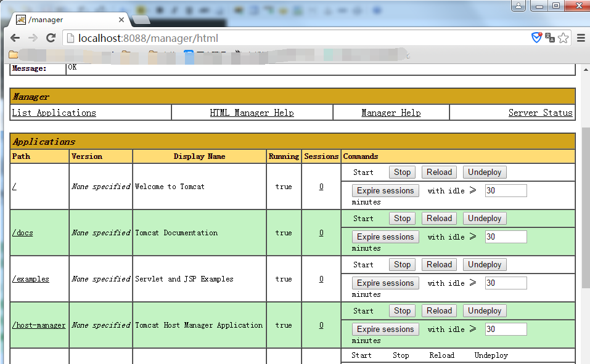Open HTML Manager Help link

[x=252, y=113]
